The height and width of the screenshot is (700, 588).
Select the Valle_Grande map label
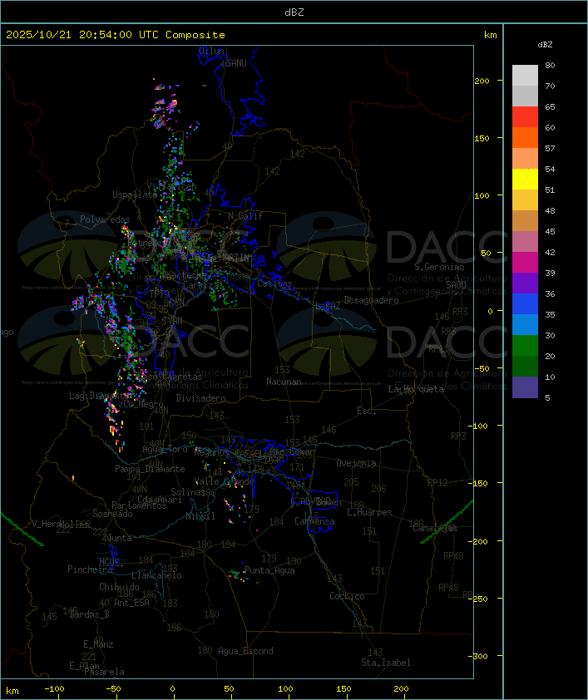pos(224,481)
